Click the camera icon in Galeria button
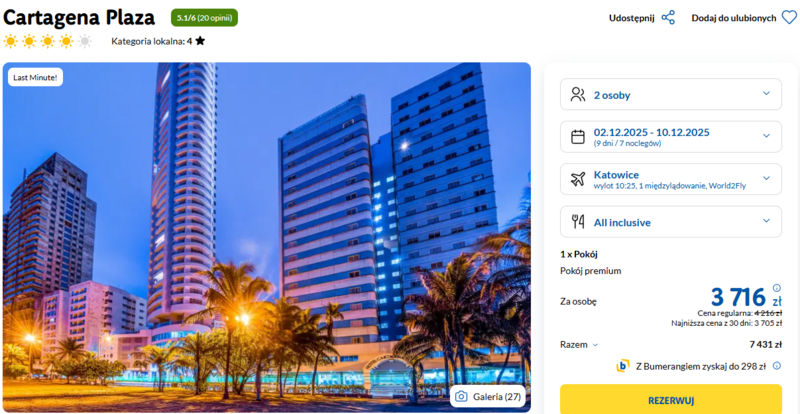The height and width of the screenshot is (414, 800). coord(461,397)
